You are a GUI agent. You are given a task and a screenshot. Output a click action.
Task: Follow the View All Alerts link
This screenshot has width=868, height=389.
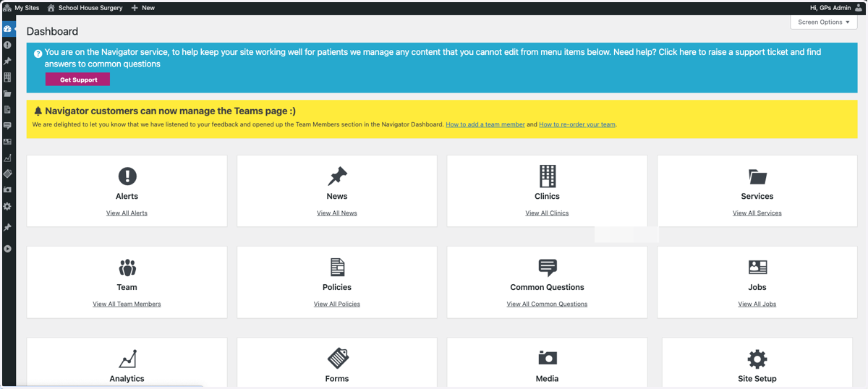tap(127, 213)
